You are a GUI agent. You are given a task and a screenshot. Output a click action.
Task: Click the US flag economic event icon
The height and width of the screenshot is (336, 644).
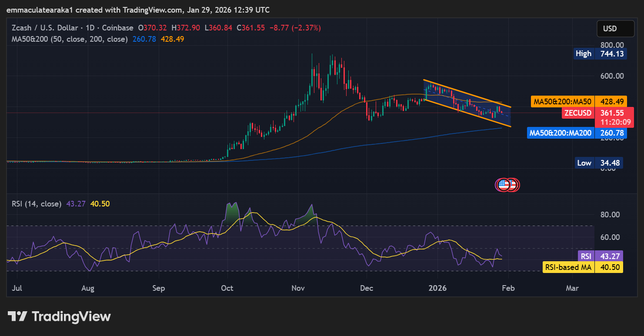[x=504, y=185]
